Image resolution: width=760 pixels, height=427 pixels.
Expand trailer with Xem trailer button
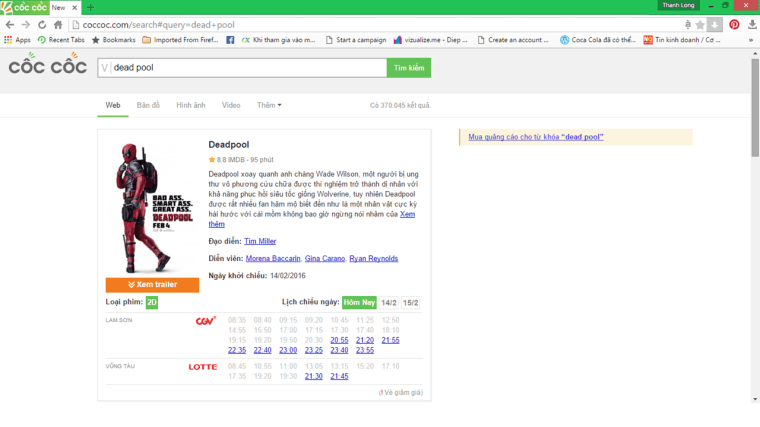point(152,285)
